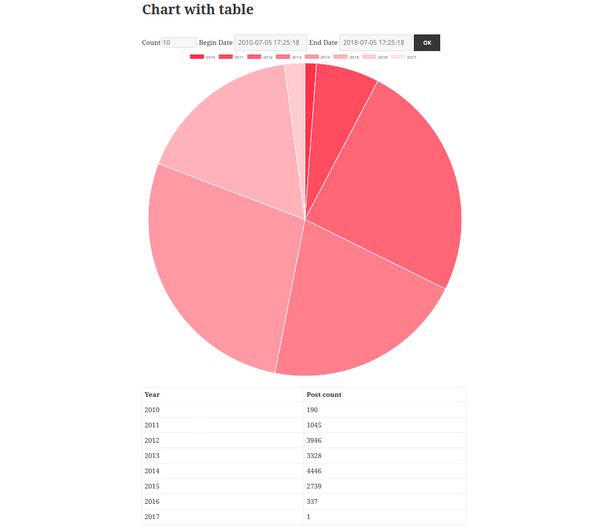
Task: Click the OK button
Action: [427, 43]
